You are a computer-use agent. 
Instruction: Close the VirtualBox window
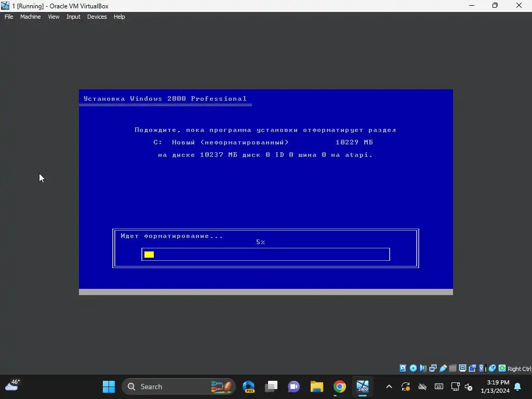click(x=519, y=6)
